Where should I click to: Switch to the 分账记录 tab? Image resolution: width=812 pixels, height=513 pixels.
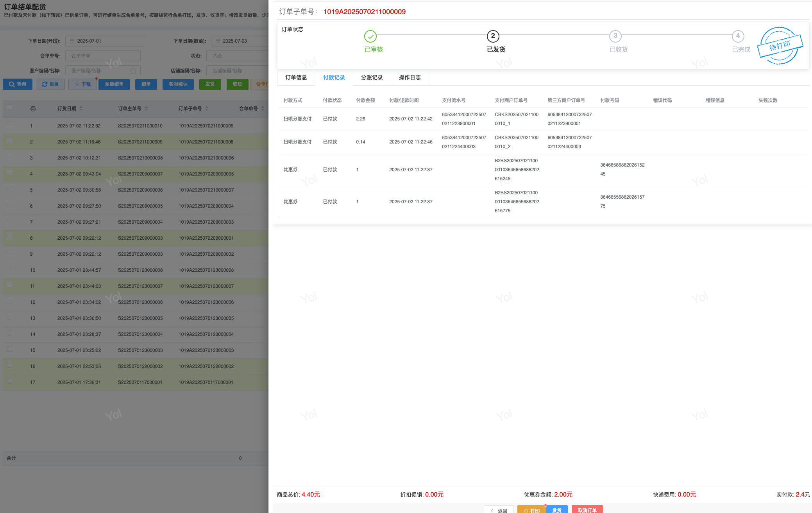tap(372, 77)
